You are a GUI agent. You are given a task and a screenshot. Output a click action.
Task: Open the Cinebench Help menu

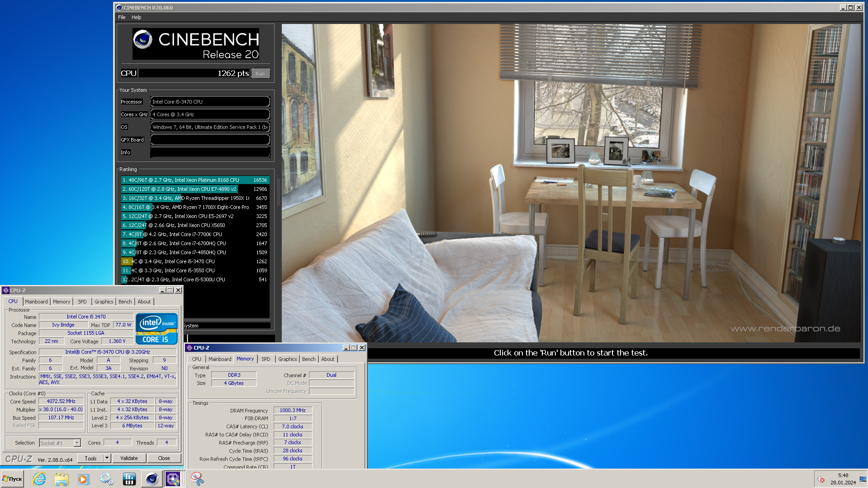137,17
